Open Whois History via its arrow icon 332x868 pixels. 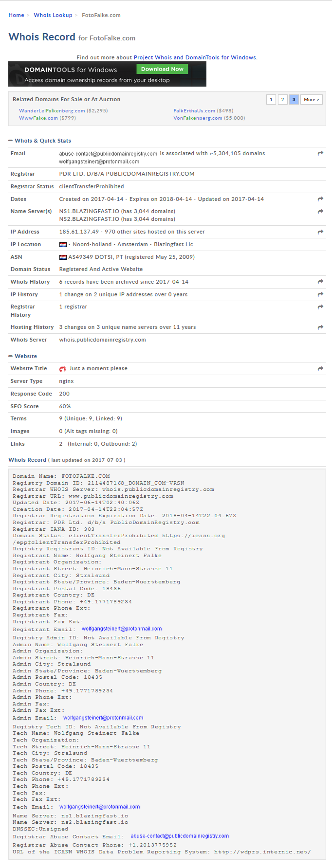320,282
